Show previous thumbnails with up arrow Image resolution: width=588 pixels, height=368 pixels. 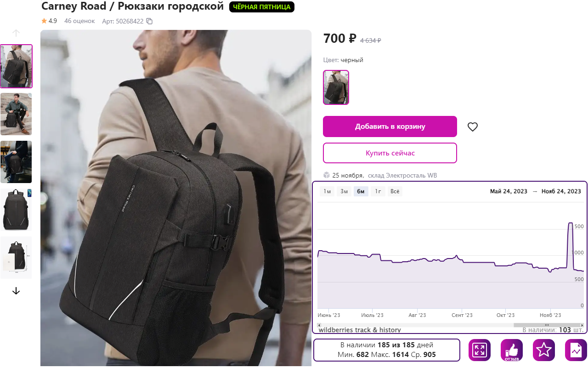click(16, 33)
